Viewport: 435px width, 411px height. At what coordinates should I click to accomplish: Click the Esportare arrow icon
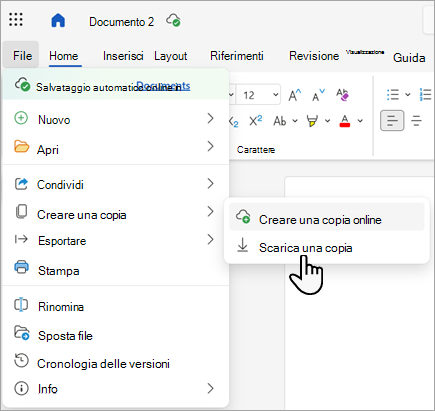[x=21, y=239]
